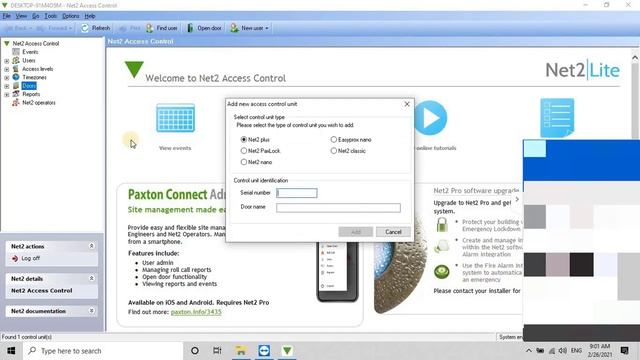This screenshot has height=360, width=640.
Task: Click the 'Found 1 control unit(s)' status text
Action: (x=27, y=337)
